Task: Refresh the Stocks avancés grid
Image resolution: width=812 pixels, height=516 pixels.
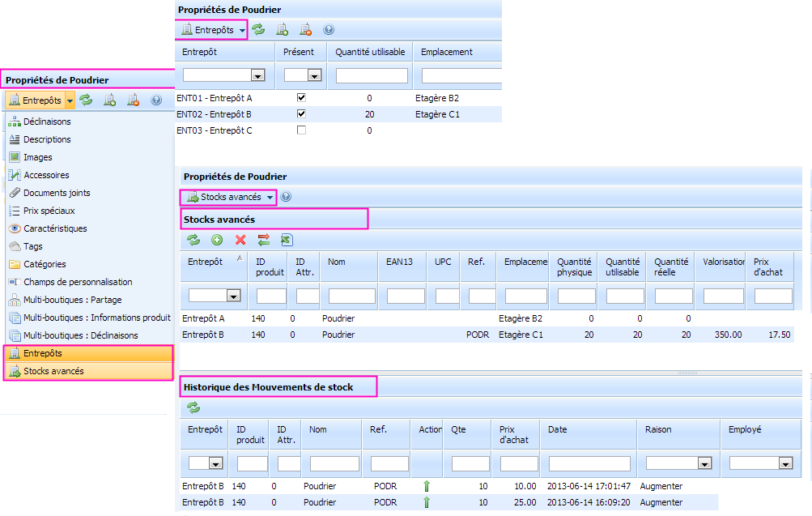Action: (193, 240)
